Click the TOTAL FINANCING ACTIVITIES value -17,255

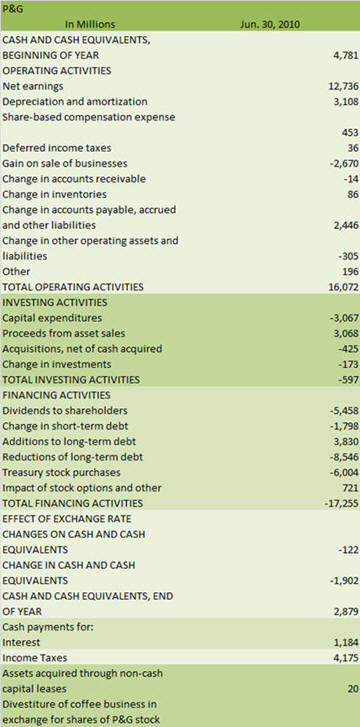pos(343,503)
